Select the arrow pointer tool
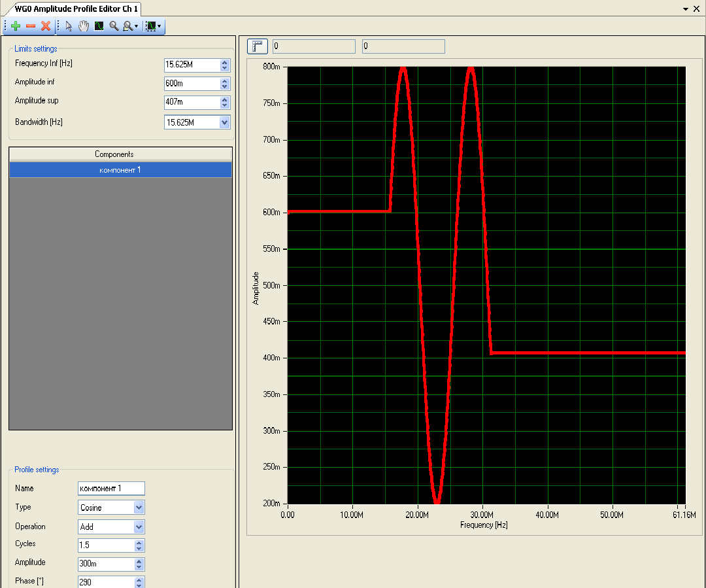Image resolution: width=706 pixels, height=588 pixels. coord(69,26)
